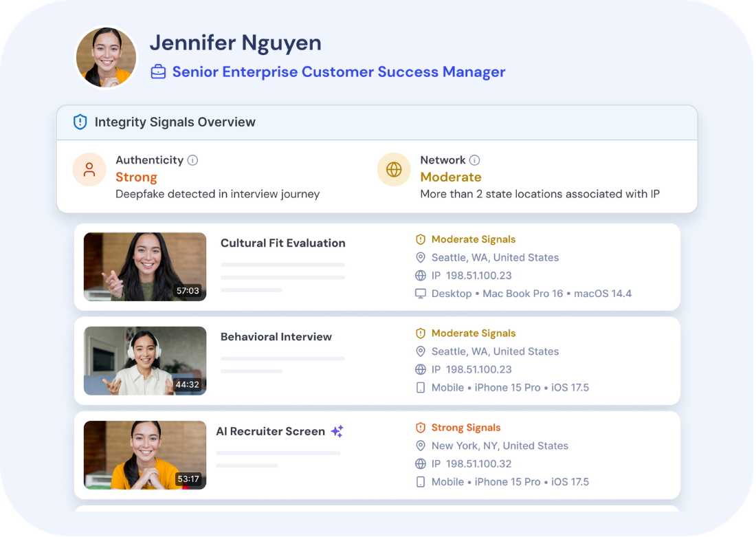This screenshot has height=537, width=756.
Task: Click the Integrity Signals Overview heading
Action: click(x=175, y=122)
